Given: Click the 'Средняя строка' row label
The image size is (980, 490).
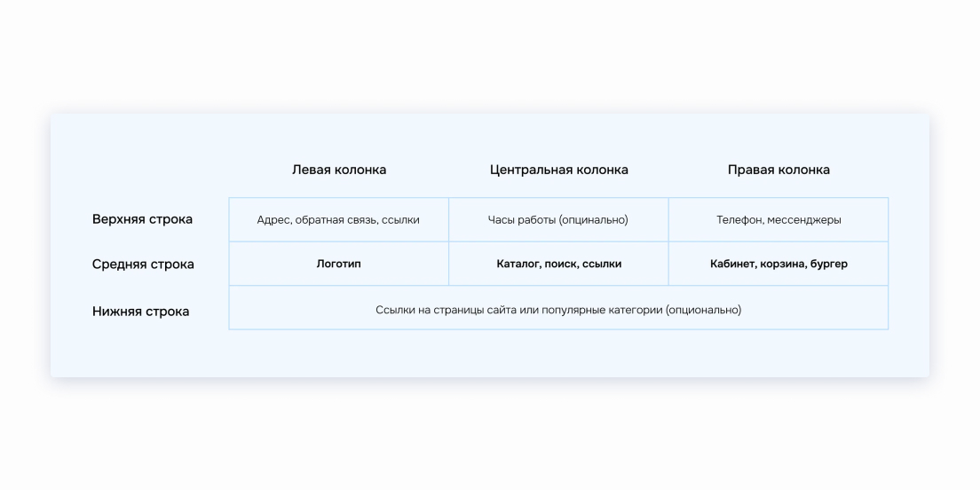Looking at the screenshot, I should (143, 265).
